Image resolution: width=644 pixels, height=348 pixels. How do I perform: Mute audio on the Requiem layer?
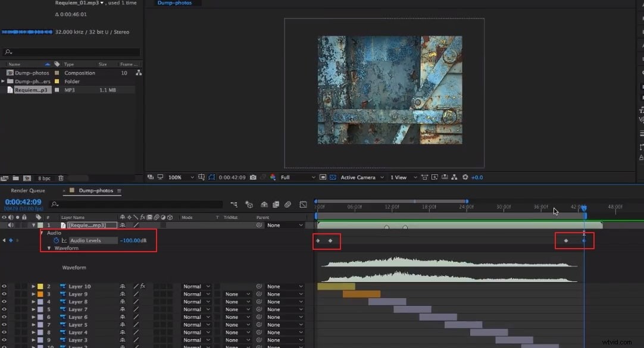11,225
